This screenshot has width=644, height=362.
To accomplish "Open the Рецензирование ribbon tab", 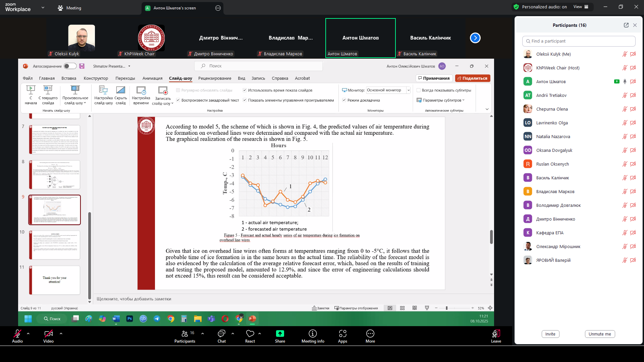I will coord(215,78).
